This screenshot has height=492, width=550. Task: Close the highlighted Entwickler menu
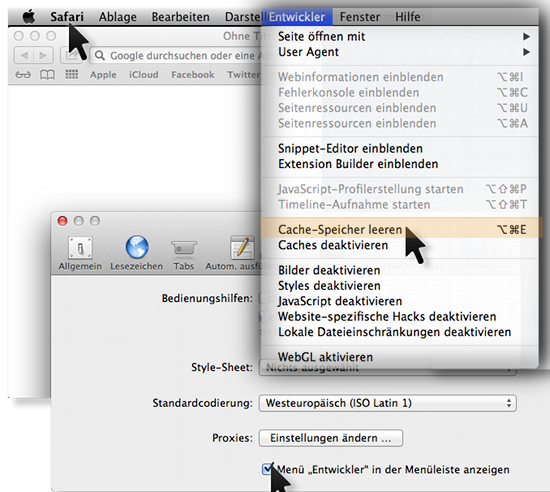coord(297,17)
